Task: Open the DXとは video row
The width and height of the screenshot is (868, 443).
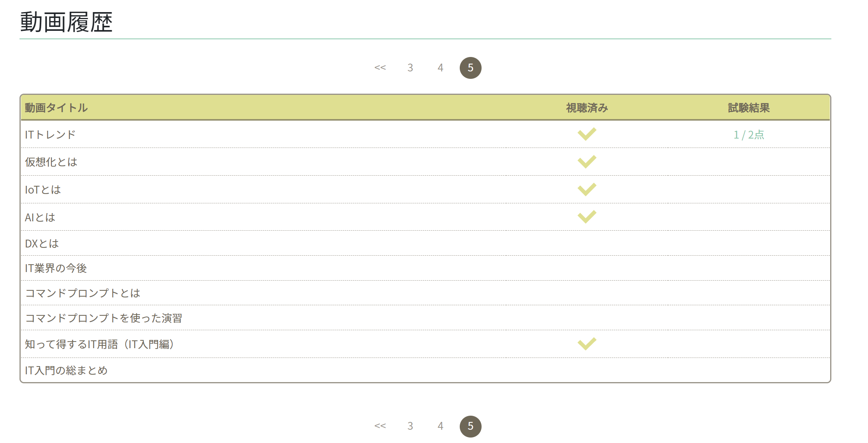Action: coord(42,244)
